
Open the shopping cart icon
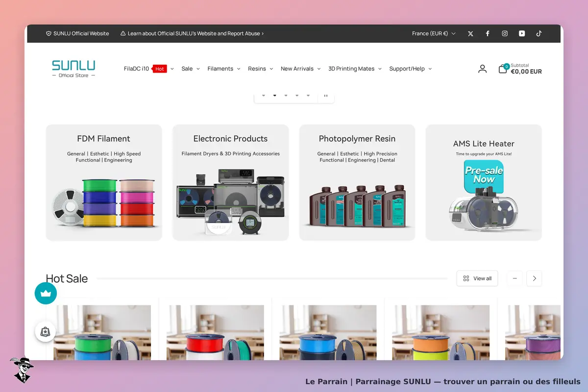point(503,69)
